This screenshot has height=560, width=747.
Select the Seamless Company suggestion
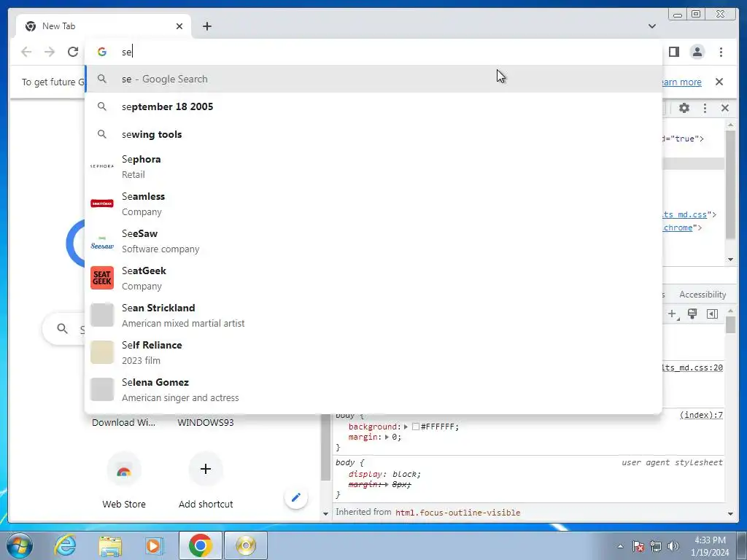pos(373,204)
